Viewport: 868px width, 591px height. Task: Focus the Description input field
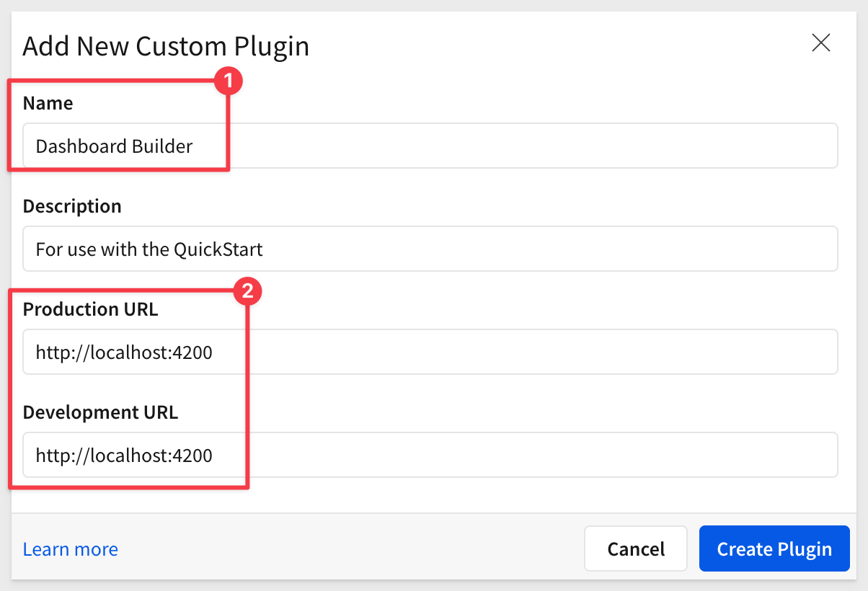[x=505, y=249]
